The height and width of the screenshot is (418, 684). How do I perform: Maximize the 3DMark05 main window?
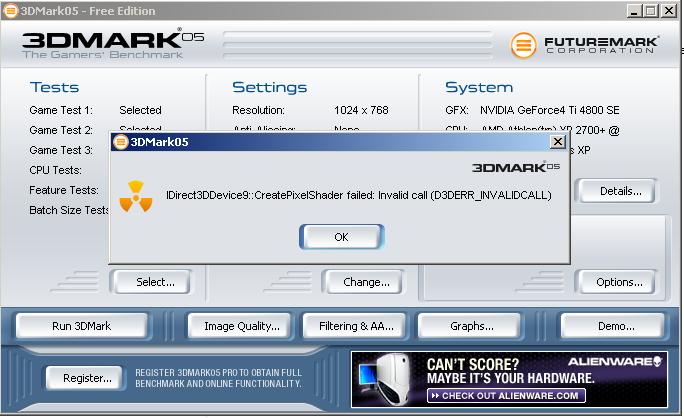[650, 11]
